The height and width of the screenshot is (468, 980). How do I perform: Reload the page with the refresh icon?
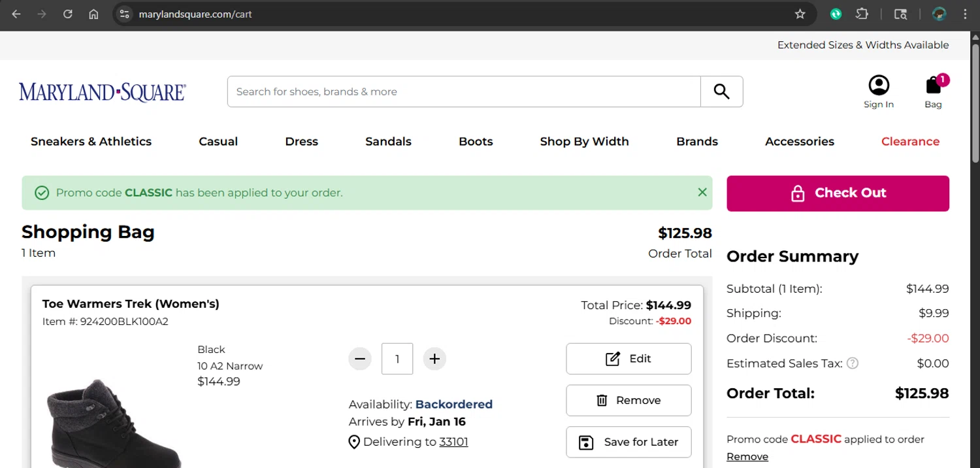point(68,14)
